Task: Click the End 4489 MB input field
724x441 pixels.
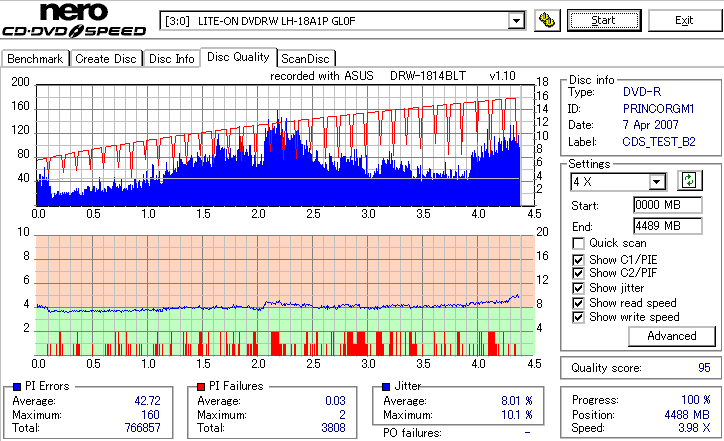Action: [668, 226]
